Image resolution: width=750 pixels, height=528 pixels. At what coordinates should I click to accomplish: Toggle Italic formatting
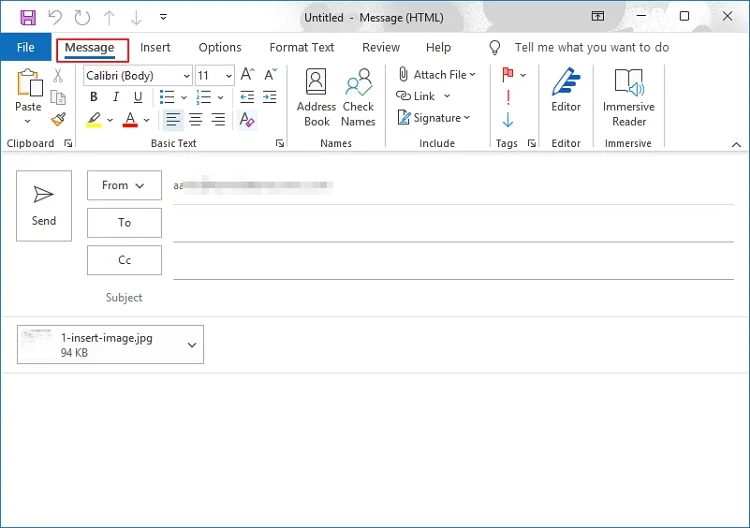pyautogui.click(x=116, y=97)
